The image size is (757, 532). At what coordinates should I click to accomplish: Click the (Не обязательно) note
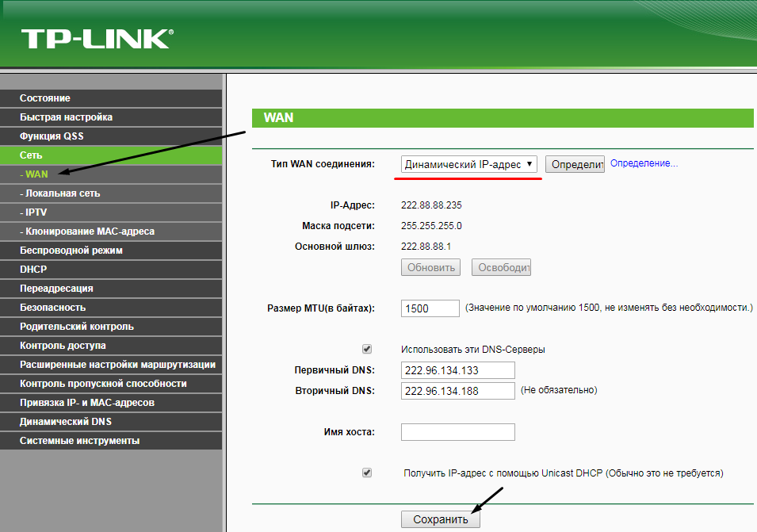(559, 390)
